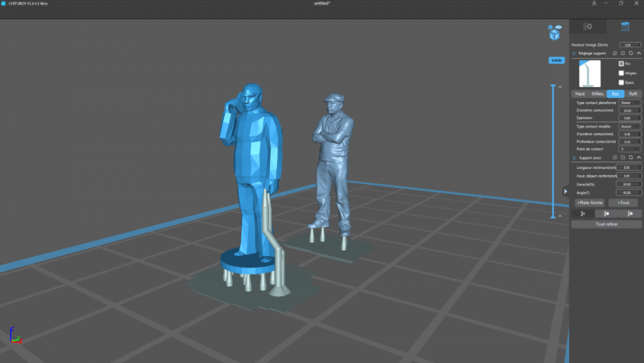Open Type contact modèle Aucun dropdown
The height and width of the screenshot is (363, 644).
[630, 126]
